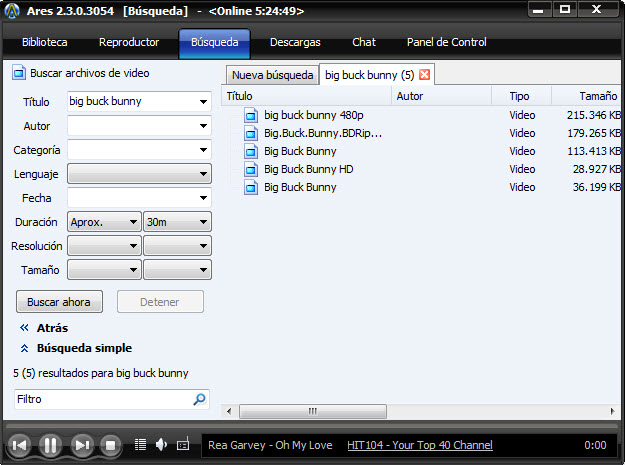Screen dimensions: 625x465
Task: Open the Duración 30m dropdown
Action: (x=177, y=222)
